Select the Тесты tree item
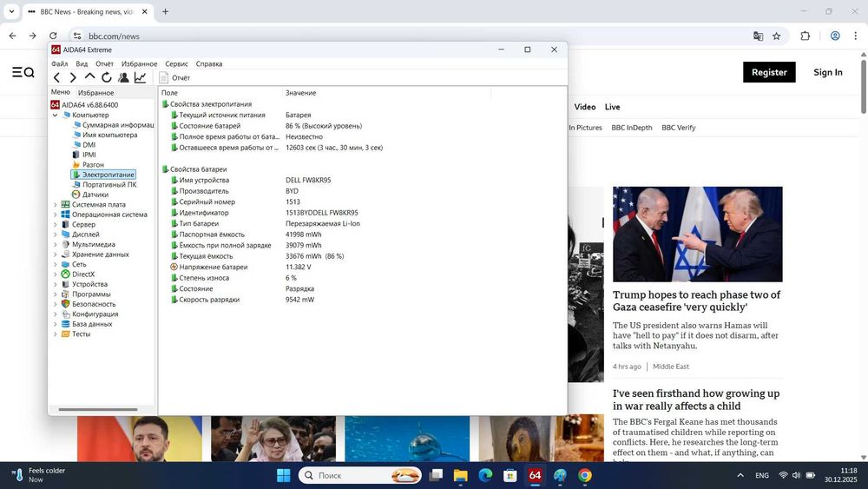The height and width of the screenshot is (489, 868). (76, 334)
